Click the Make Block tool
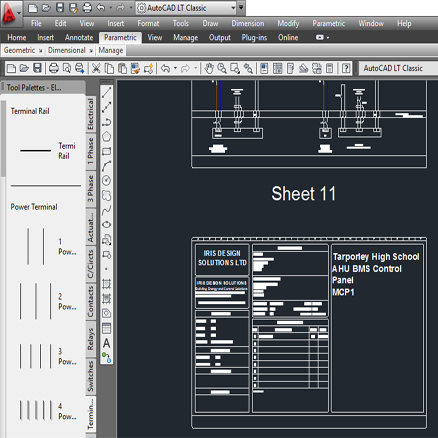This screenshot has height=438, width=438. tap(106, 255)
